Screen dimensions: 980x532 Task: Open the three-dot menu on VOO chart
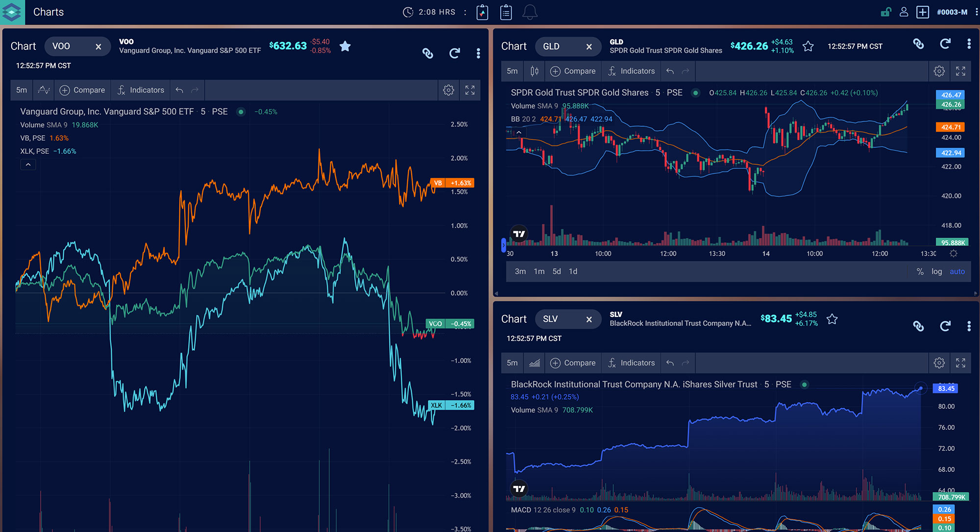tap(478, 53)
